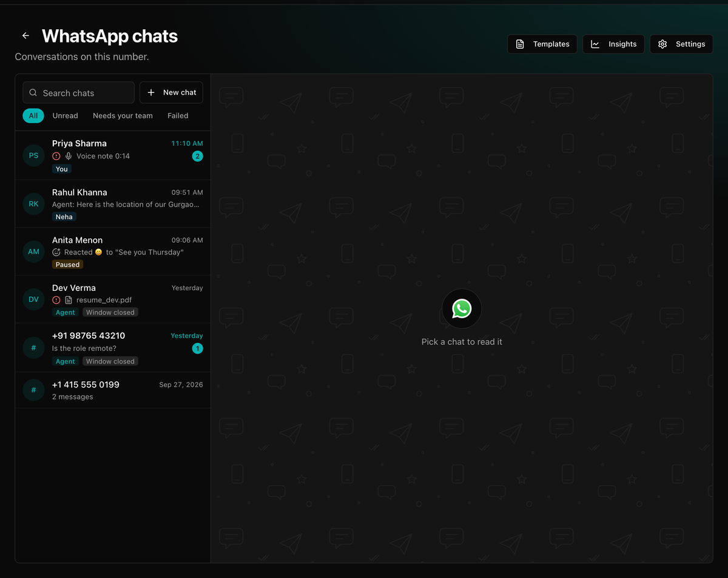Click the magnifier icon in Search chats
Image resolution: width=728 pixels, height=578 pixels.
[33, 93]
